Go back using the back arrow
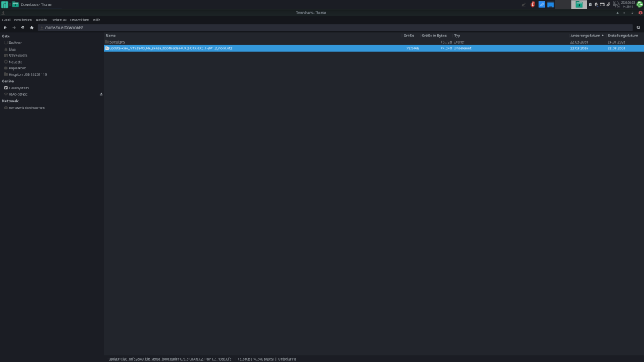644x362 pixels. click(x=5, y=28)
